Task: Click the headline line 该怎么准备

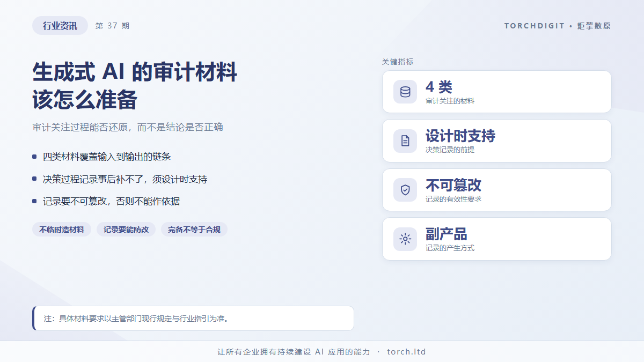Action: coord(85,100)
